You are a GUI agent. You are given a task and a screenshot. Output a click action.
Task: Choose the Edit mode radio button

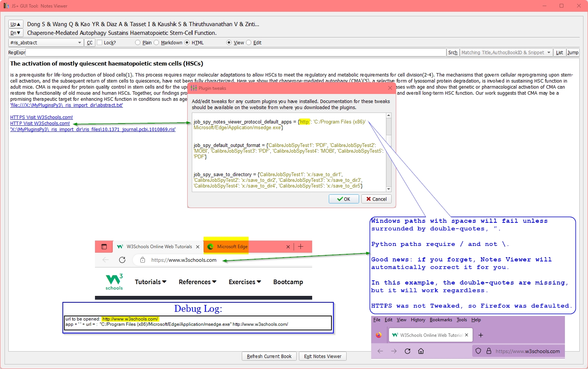click(249, 42)
